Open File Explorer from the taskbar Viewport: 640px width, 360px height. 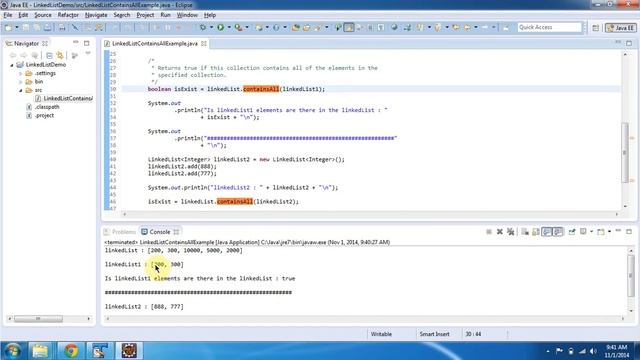click(40, 351)
